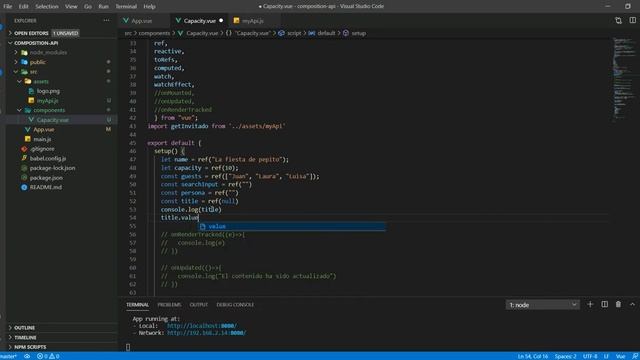
Task: Split the terminal panel
Action: click(604, 304)
